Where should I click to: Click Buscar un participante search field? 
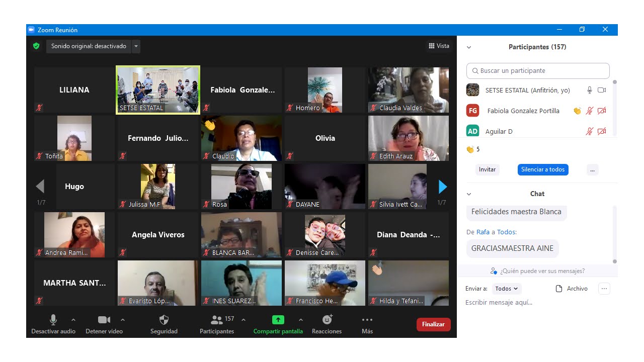538,71
